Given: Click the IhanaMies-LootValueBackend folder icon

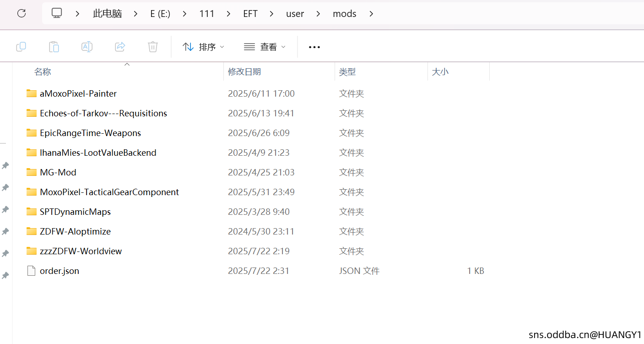Looking at the screenshot, I should (32, 153).
